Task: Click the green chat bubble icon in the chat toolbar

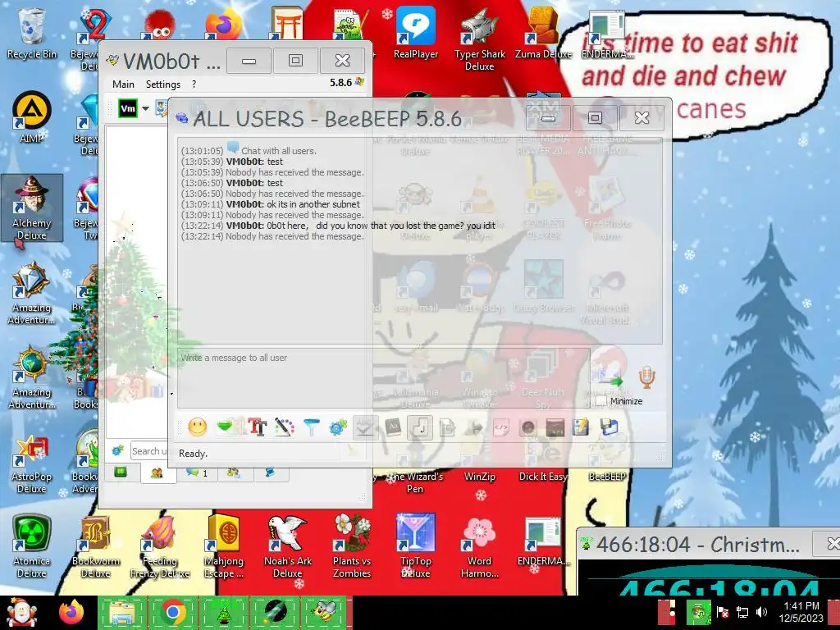Action: point(225,427)
